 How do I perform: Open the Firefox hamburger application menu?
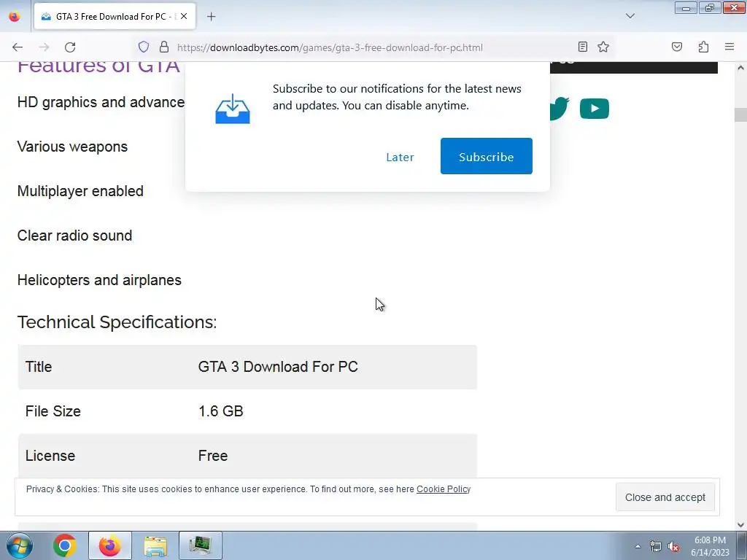click(x=729, y=47)
